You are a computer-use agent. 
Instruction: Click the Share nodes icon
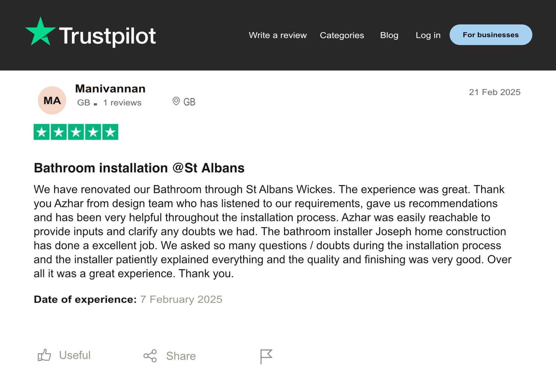(x=150, y=356)
